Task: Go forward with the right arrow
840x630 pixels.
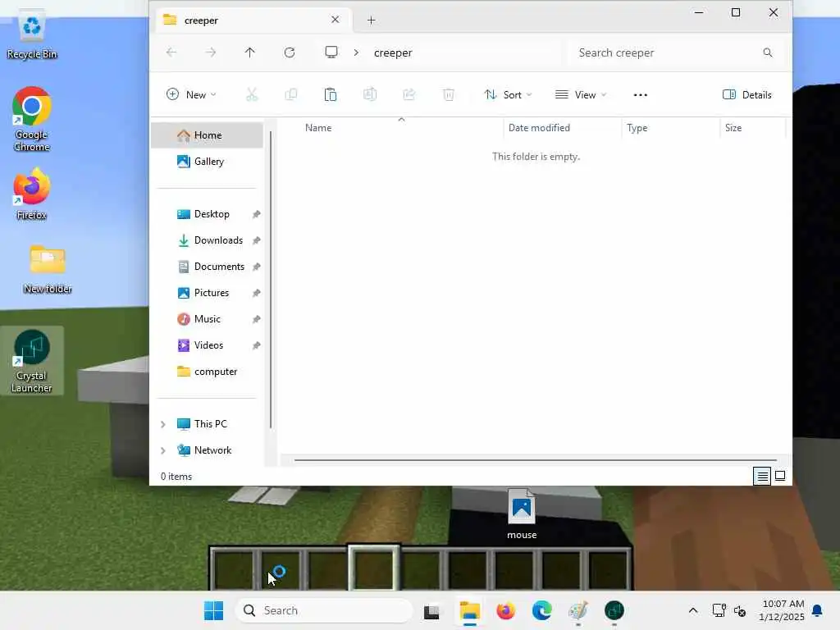Action: (211, 52)
